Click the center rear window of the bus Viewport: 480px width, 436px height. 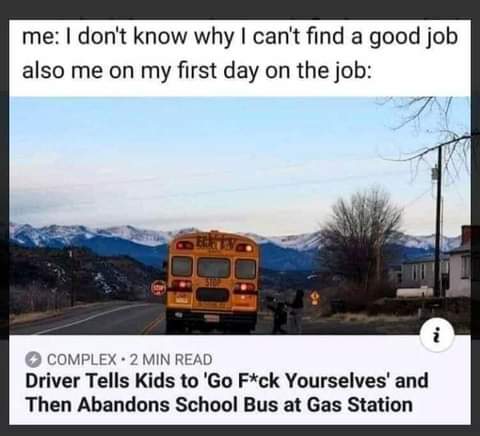coord(213,268)
